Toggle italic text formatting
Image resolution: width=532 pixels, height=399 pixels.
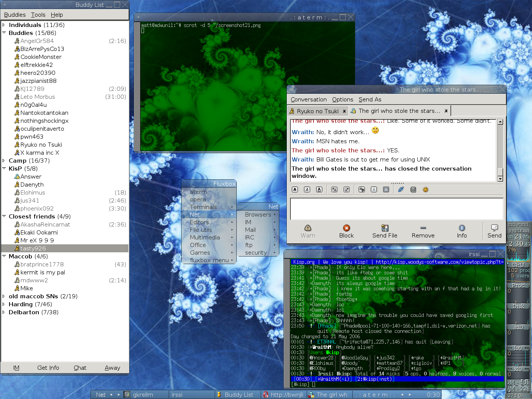tap(307, 190)
